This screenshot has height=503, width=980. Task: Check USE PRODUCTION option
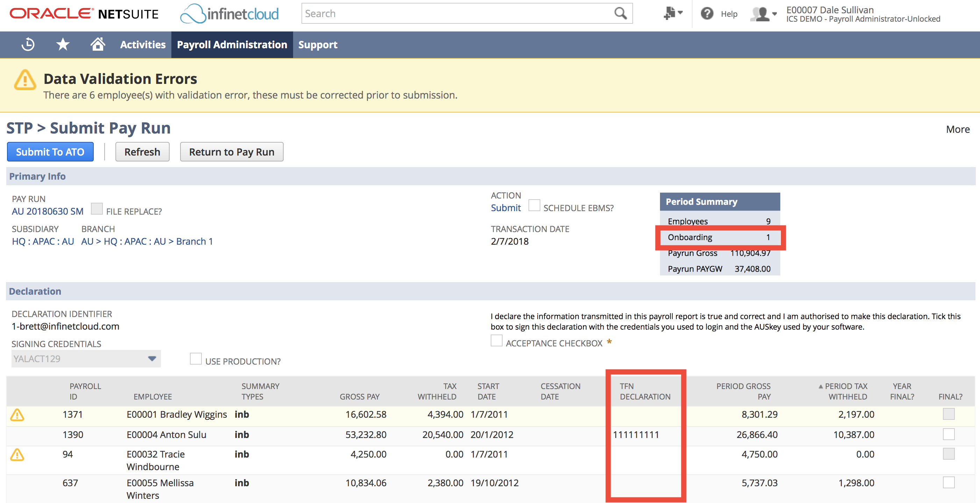196,358
